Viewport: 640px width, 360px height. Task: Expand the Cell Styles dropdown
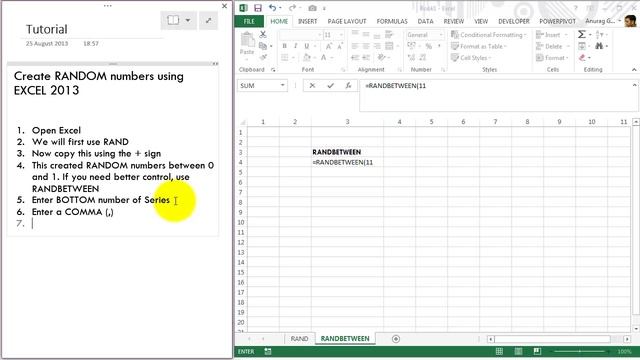[471, 58]
